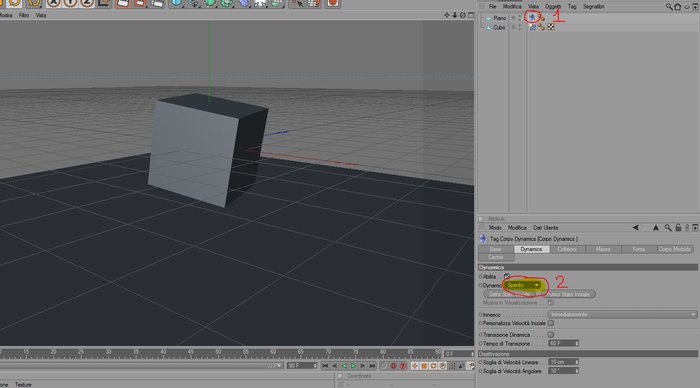
Task: Toggle the Mostra in Visualizzazione checkbox
Action: 551,302
